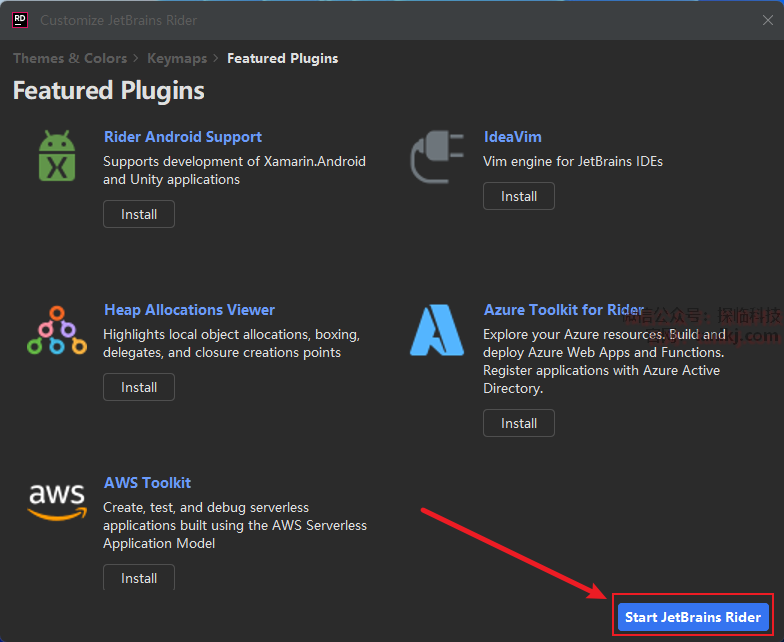This screenshot has width=784, height=642.
Task: Install the Rider Android Support plugin
Action: coord(139,214)
